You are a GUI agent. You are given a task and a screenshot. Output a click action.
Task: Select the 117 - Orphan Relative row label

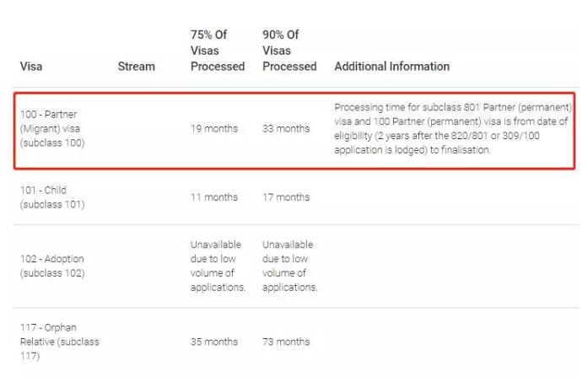point(60,342)
